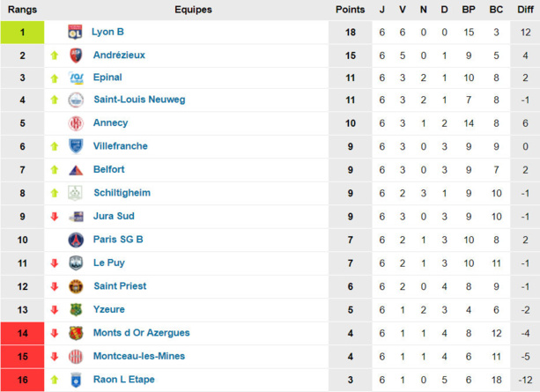Image resolution: width=540 pixels, height=392 pixels.
Task: Click the Andrézieux team crest
Action: [x=76, y=55]
